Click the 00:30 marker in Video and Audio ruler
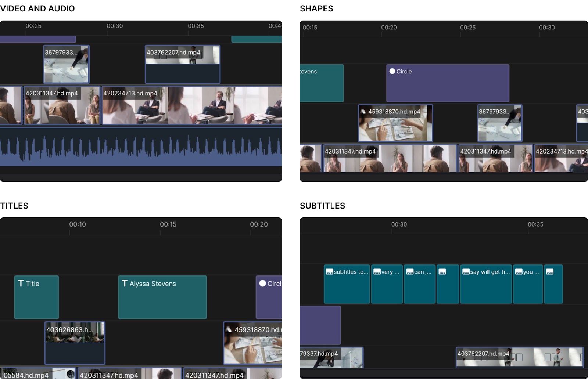 pos(115,26)
